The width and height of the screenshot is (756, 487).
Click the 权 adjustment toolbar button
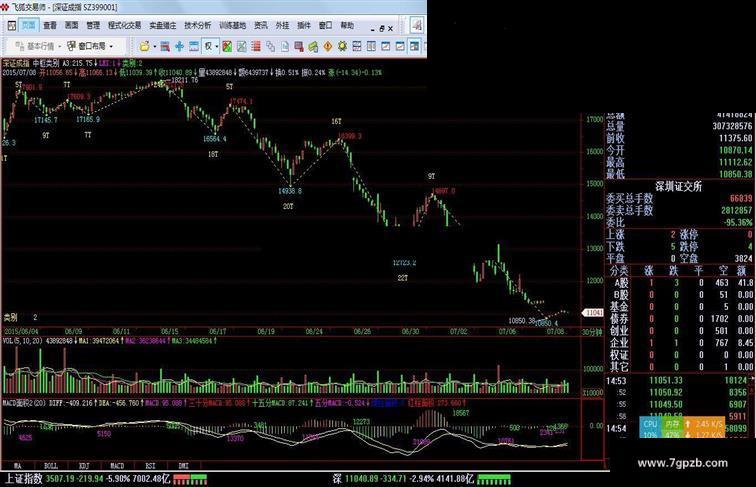(208, 46)
